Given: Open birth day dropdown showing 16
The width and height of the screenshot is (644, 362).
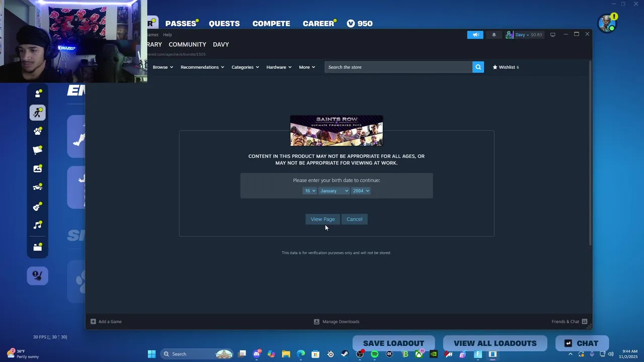Looking at the screenshot, I should click(309, 191).
